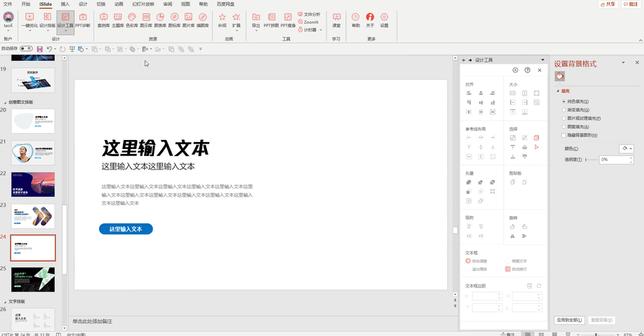Screen dimensions: 644x336
Task: Open PPT瘦身 slimming tool
Action: (x=287, y=19)
